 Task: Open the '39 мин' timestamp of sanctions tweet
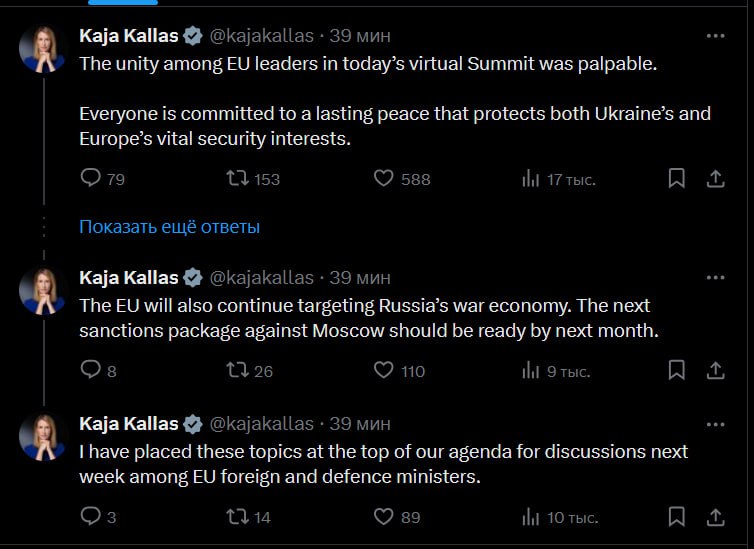coord(360,277)
